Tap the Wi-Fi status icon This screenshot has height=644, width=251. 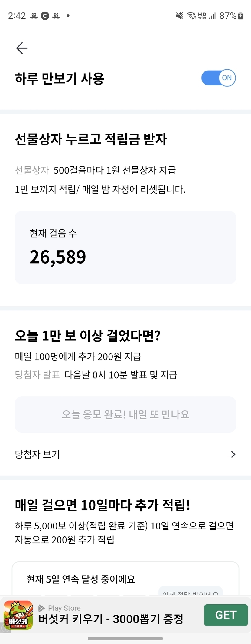pyautogui.click(x=191, y=16)
